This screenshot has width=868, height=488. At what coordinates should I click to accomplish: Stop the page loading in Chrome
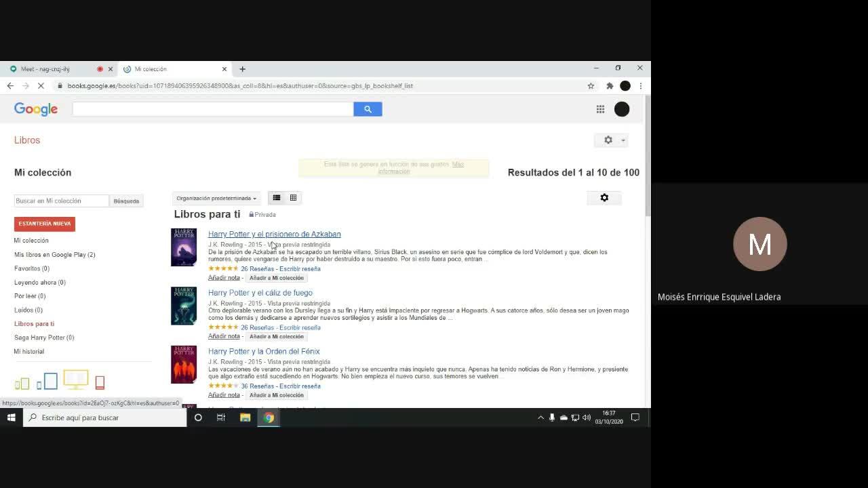41,86
